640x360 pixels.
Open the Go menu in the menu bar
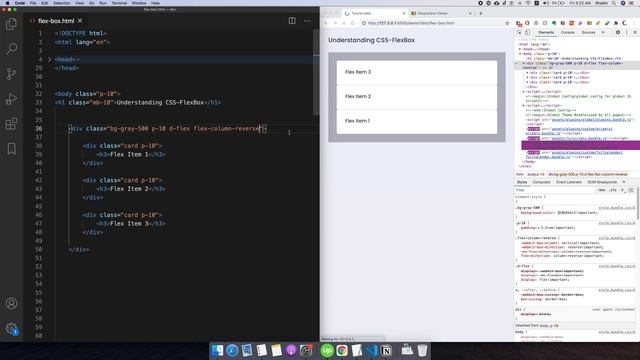tap(91, 3)
